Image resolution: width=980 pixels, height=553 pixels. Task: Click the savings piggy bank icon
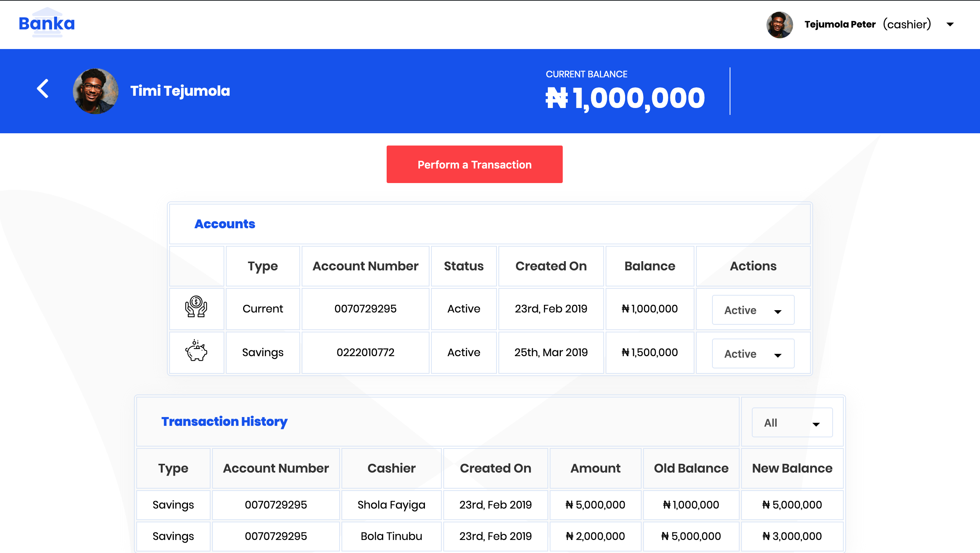pos(196,351)
